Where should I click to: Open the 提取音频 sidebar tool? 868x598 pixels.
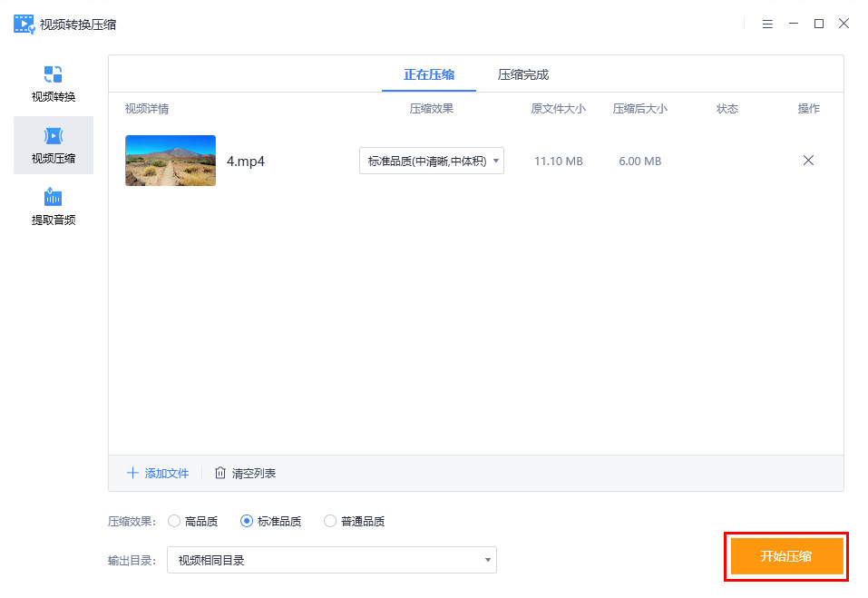[54, 207]
